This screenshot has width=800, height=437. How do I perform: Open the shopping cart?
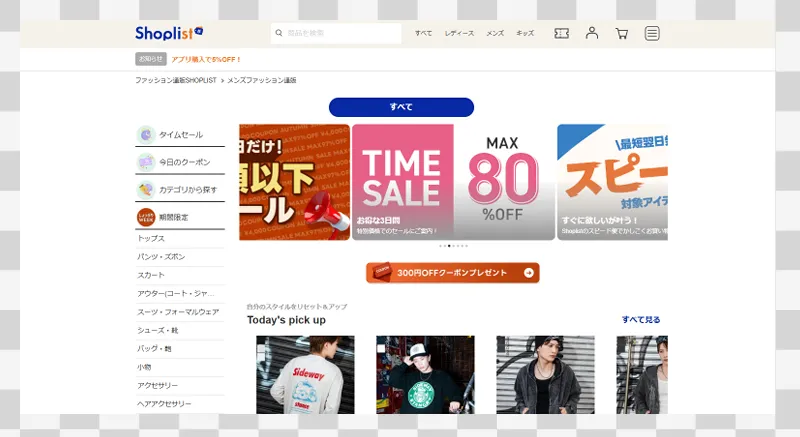(x=622, y=33)
